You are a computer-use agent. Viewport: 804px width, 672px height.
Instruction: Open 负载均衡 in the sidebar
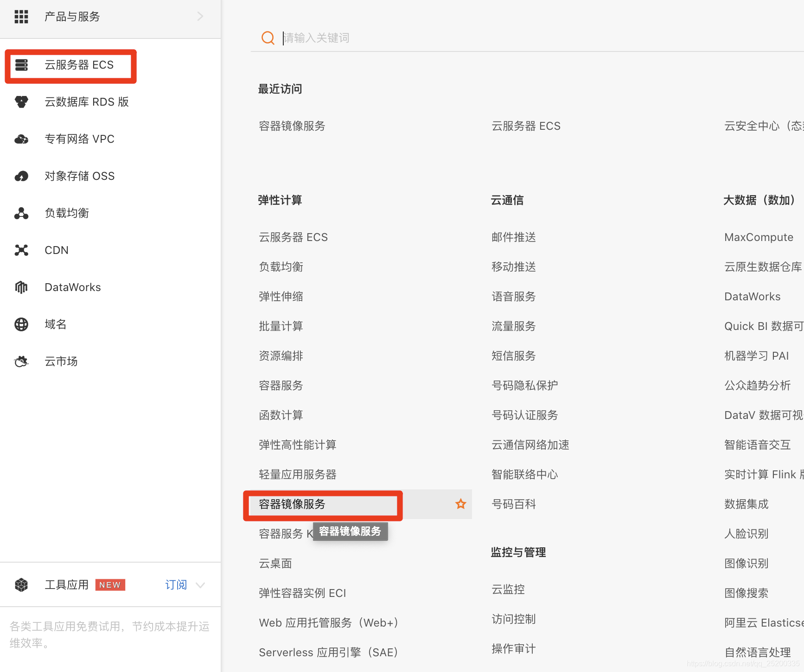(67, 213)
